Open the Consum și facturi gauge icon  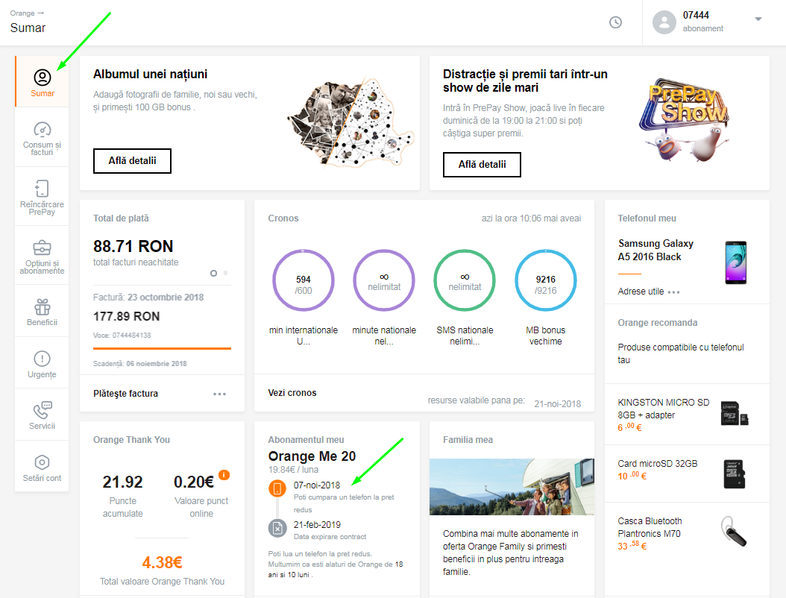(x=42, y=131)
